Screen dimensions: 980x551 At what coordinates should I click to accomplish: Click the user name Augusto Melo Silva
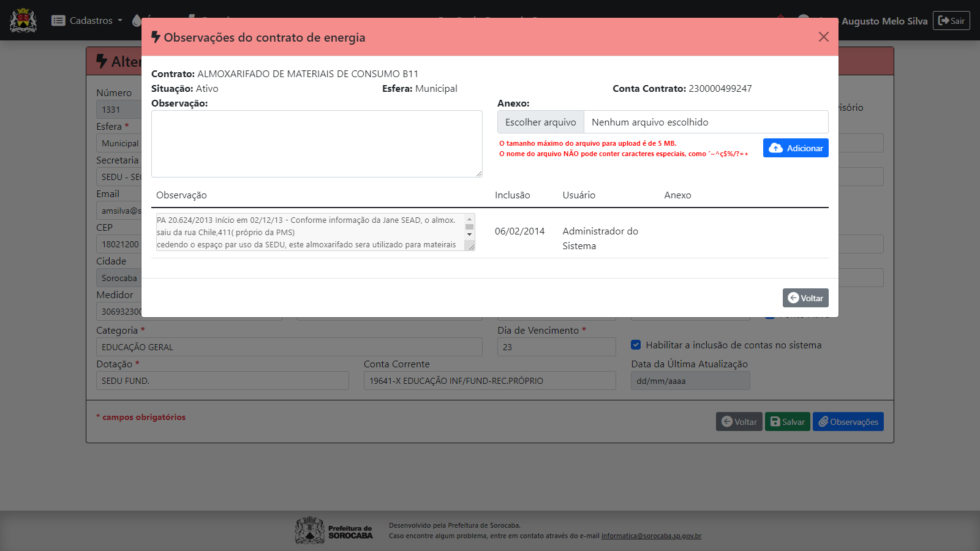(884, 21)
